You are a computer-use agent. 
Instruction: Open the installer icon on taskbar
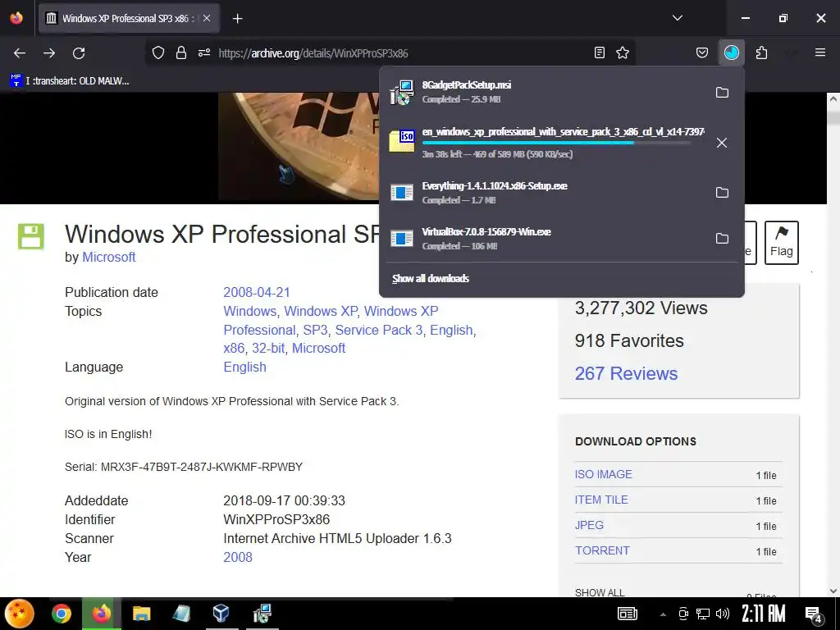coord(262,614)
